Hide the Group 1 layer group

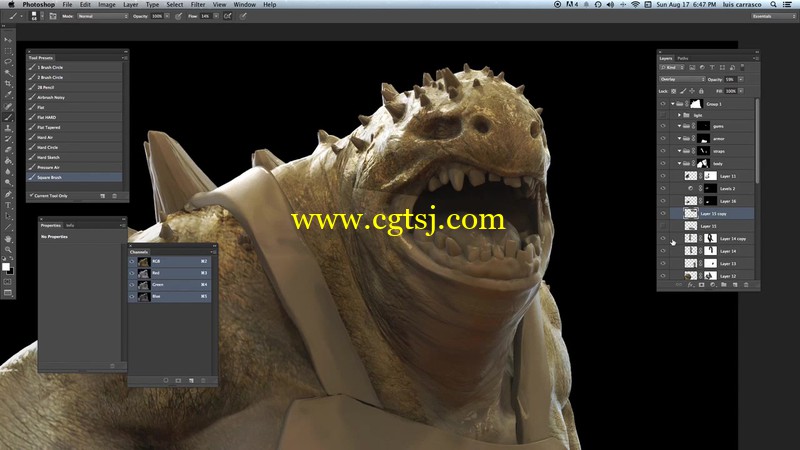(663, 104)
